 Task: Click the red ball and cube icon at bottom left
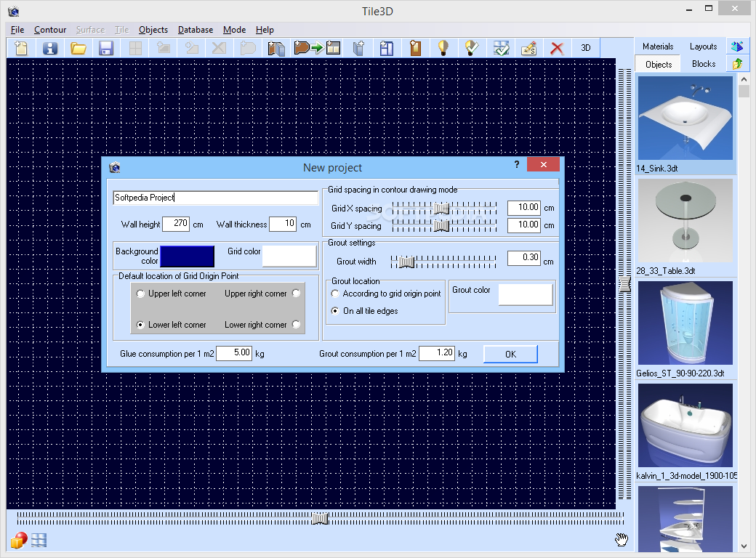19,541
